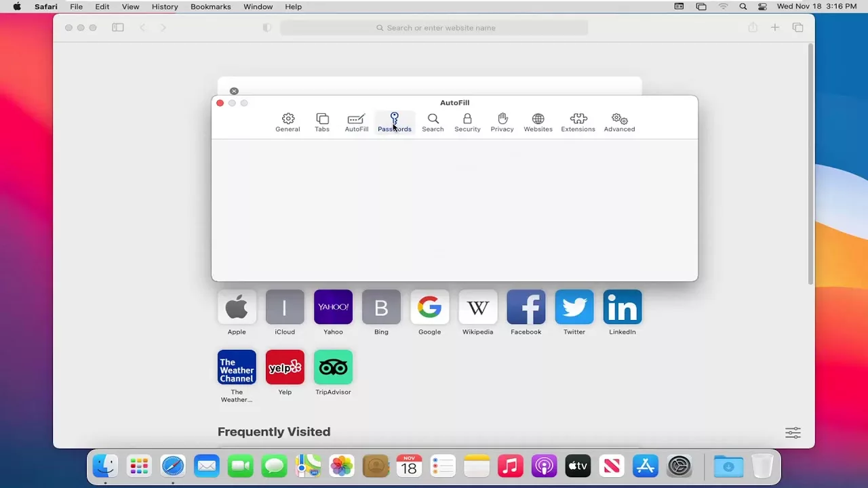Manage Safari Extensions
Screen dimensions: 868x488
tap(578, 121)
